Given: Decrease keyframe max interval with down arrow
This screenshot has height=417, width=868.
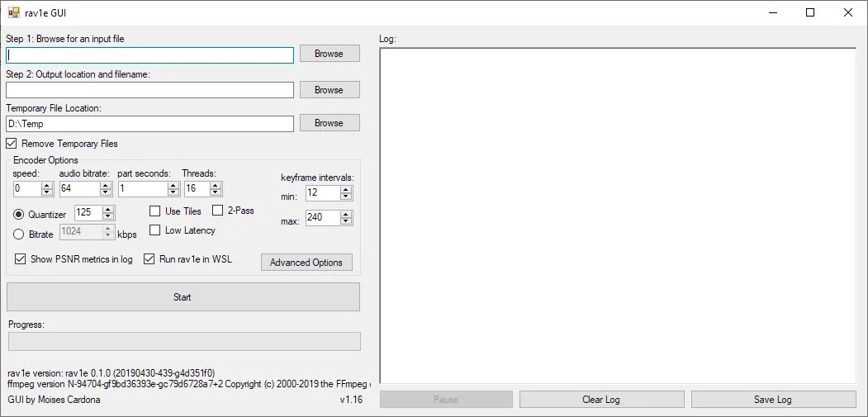Looking at the screenshot, I should [x=346, y=221].
